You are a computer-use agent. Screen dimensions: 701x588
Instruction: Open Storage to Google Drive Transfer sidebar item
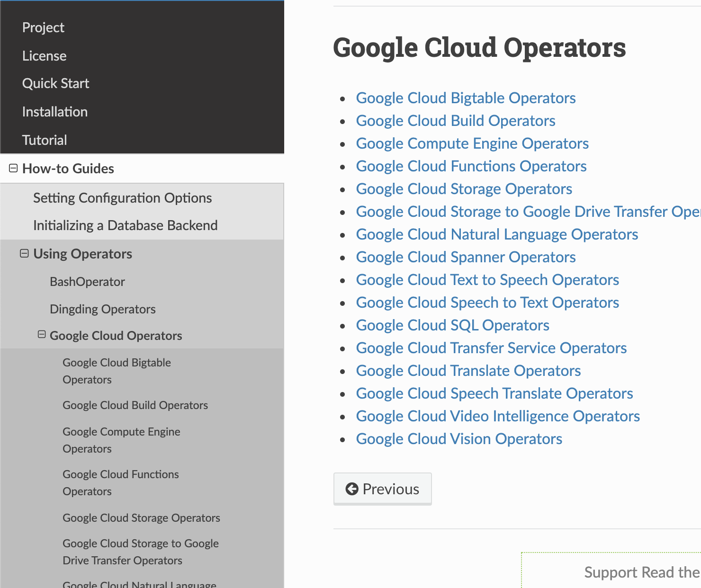140,552
